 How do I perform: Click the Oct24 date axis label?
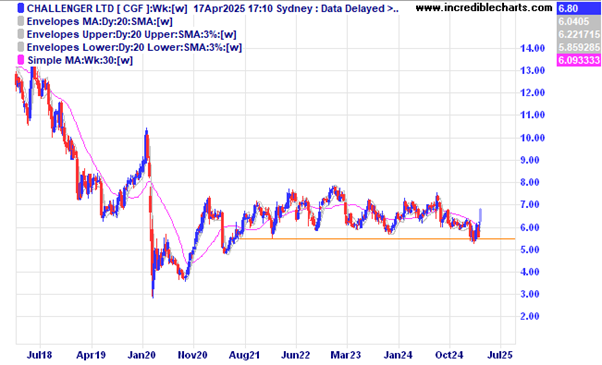449,355
